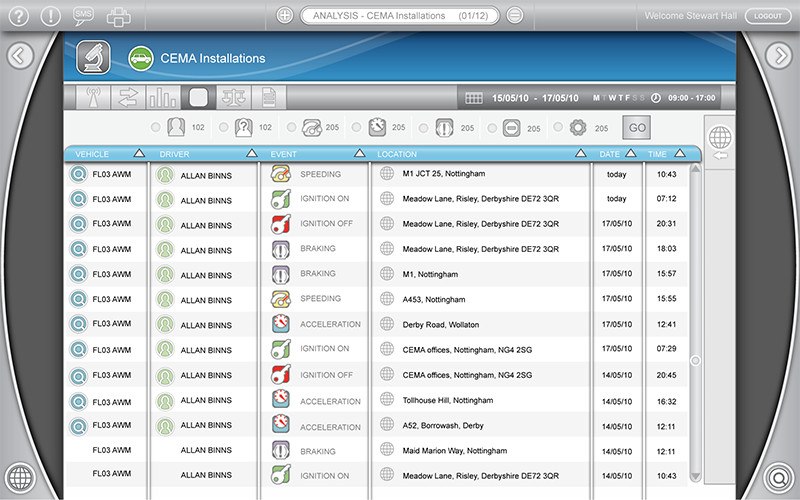The height and width of the screenshot is (500, 800).
Task: Click globe icon next to A453, Nottingham
Action: pyautogui.click(x=387, y=298)
